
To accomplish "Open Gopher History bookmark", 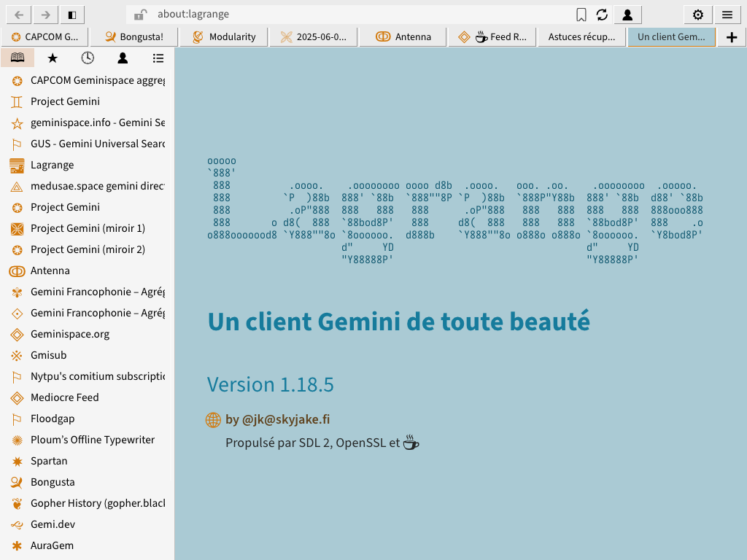I will [88, 503].
